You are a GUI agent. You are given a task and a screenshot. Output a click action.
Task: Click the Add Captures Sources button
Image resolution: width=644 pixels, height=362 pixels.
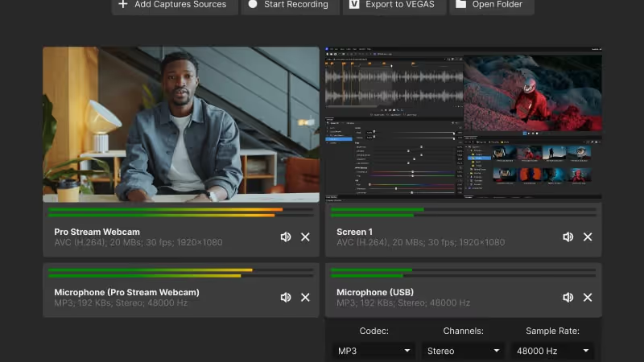pos(175,6)
